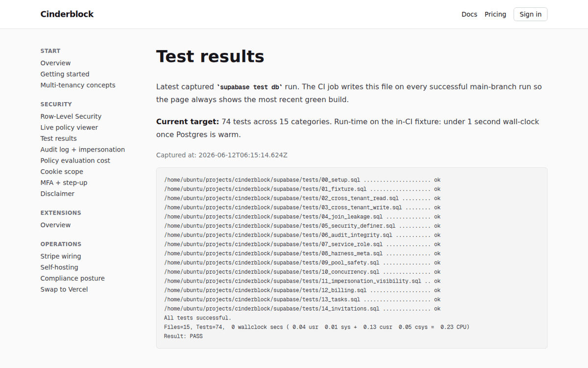Click the 08_harness_meta.sql output line
This screenshot has width=588, height=368.
click(x=302, y=254)
